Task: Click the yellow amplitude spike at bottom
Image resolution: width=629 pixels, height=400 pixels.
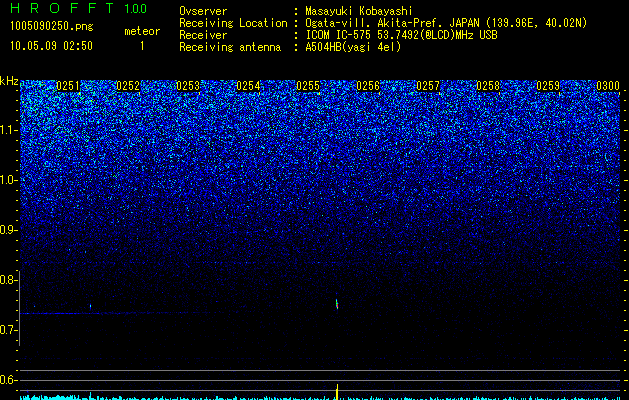Action: tap(337, 392)
